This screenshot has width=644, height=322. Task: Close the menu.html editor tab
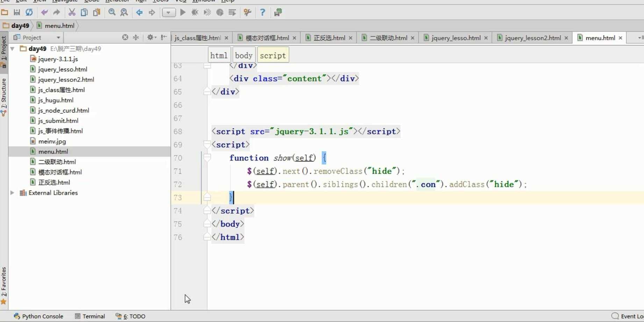pyautogui.click(x=621, y=38)
